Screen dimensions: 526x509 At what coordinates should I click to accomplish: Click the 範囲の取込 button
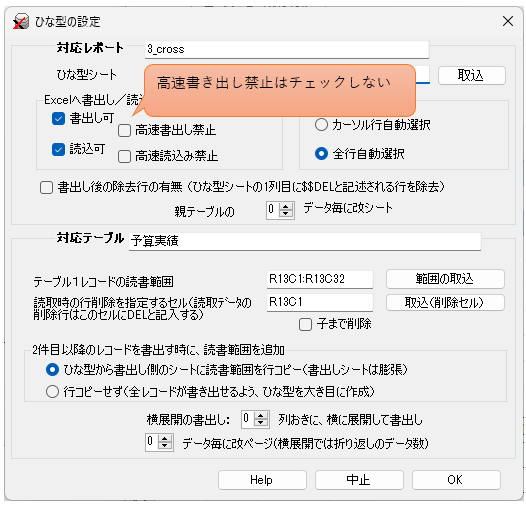click(x=445, y=279)
